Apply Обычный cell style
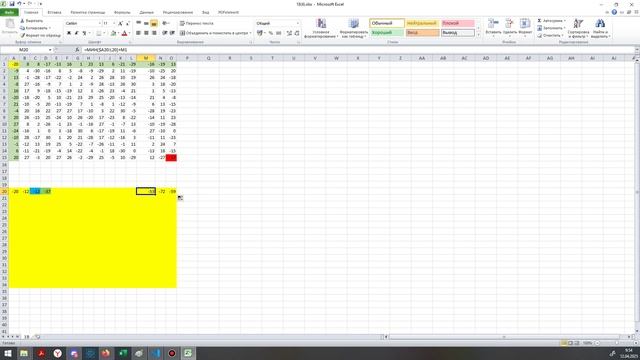 click(387, 23)
